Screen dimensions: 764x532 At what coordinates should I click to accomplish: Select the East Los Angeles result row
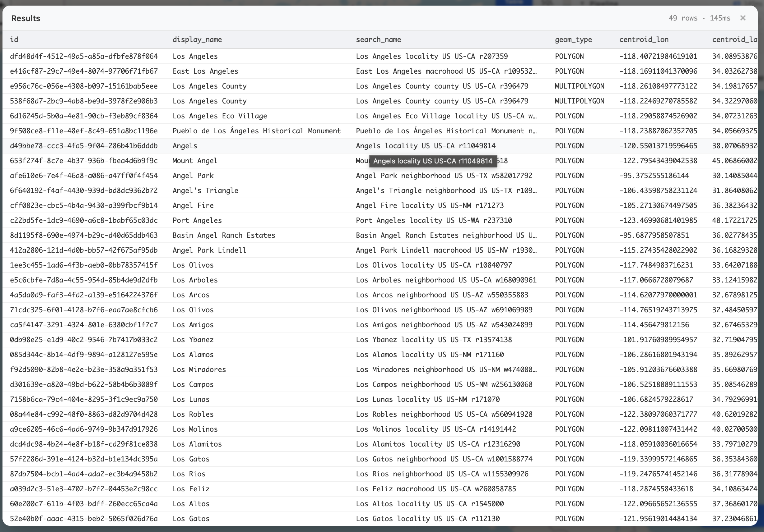click(205, 71)
